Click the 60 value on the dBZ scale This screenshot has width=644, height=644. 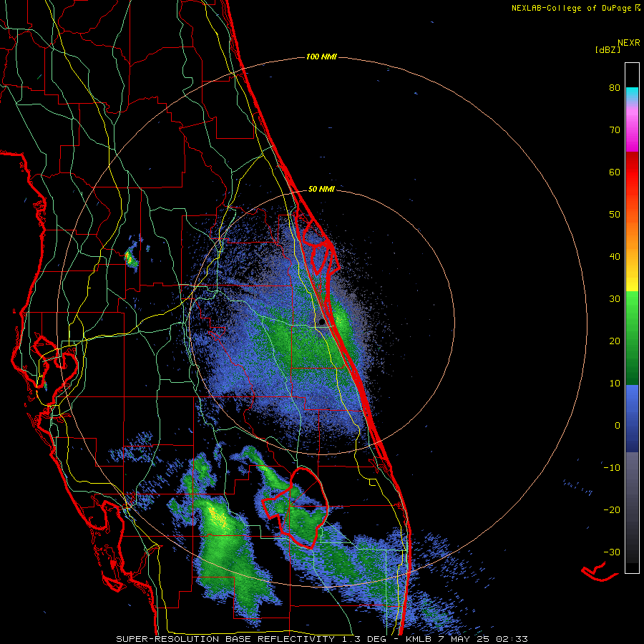coord(615,172)
